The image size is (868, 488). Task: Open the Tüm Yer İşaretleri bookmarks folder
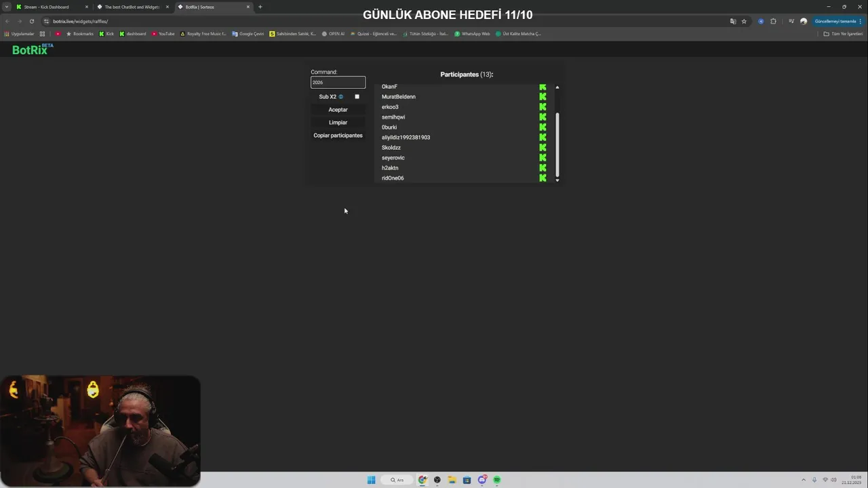[843, 34]
